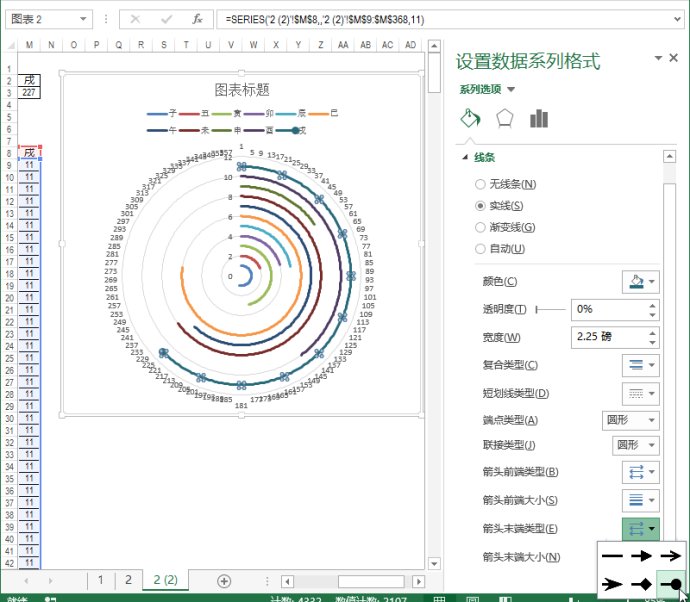Click cell M8 containing 戌
This screenshot has width=690, height=602.
[x=29, y=153]
